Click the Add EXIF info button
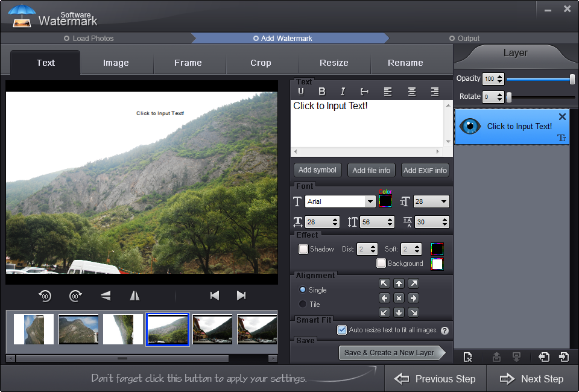The width and height of the screenshot is (579, 392). tap(425, 171)
